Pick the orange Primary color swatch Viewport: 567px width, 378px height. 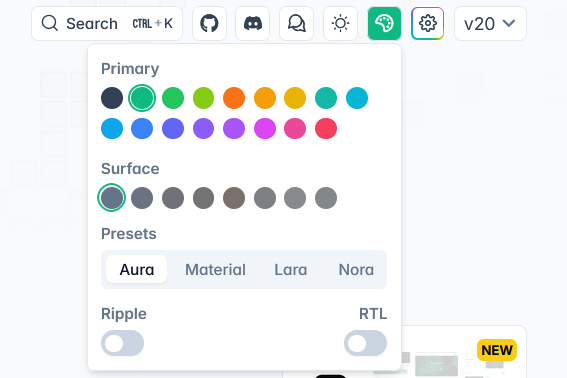(234, 98)
